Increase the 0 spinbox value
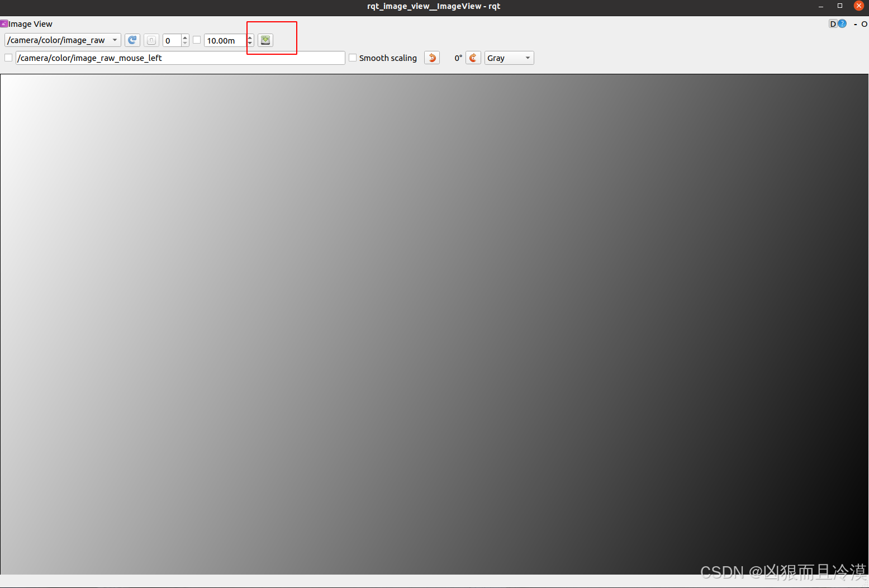The image size is (869, 588). 185,37
